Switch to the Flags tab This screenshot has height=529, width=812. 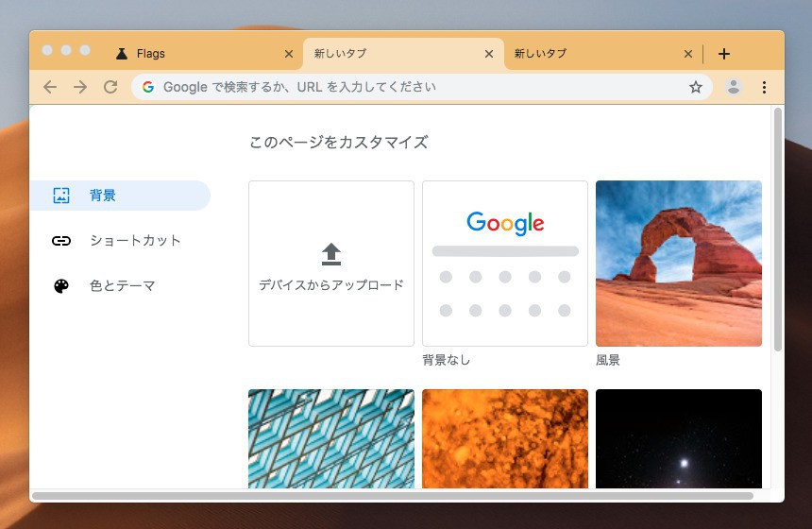(202, 54)
